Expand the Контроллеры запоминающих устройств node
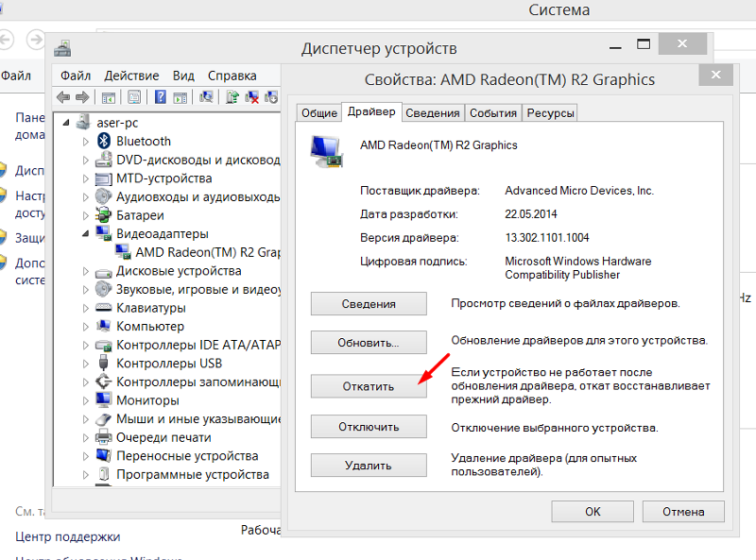756x560 pixels. (x=85, y=382)
